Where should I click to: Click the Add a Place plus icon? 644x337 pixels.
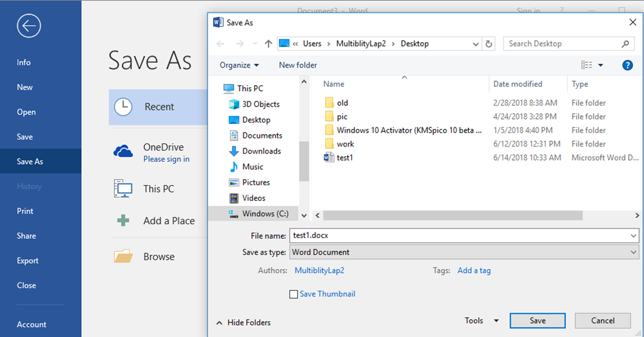tap(123, 221)
